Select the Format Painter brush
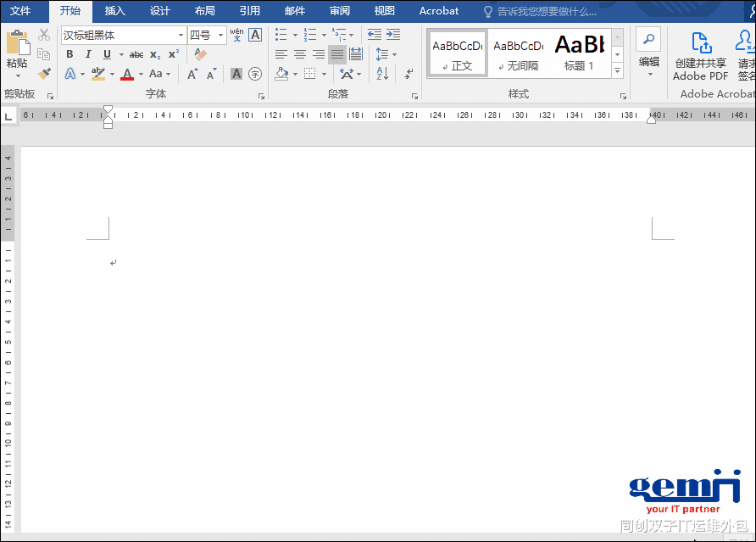 click(x=44, y=74)
